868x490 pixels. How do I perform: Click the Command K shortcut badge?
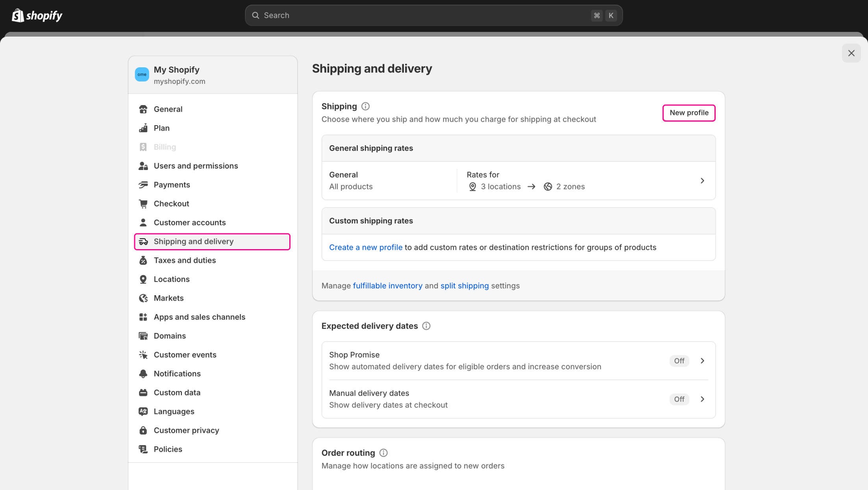tap(604, 15)
